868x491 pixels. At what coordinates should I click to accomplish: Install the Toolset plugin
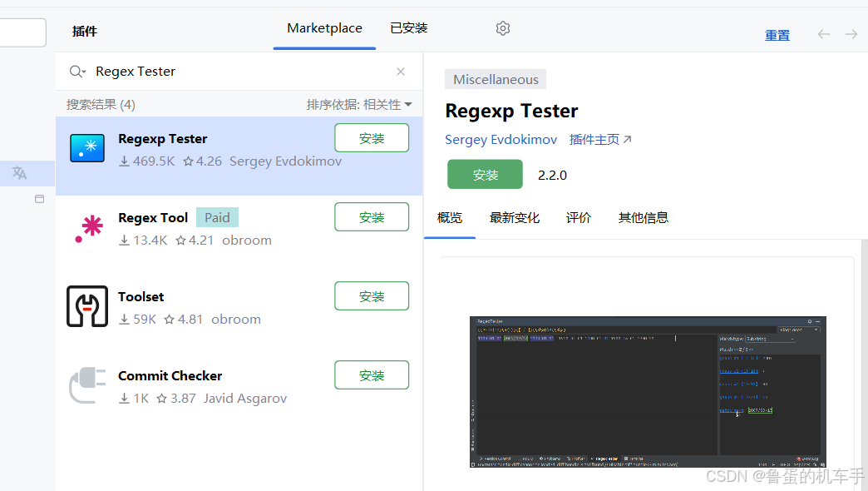point(372,296)
